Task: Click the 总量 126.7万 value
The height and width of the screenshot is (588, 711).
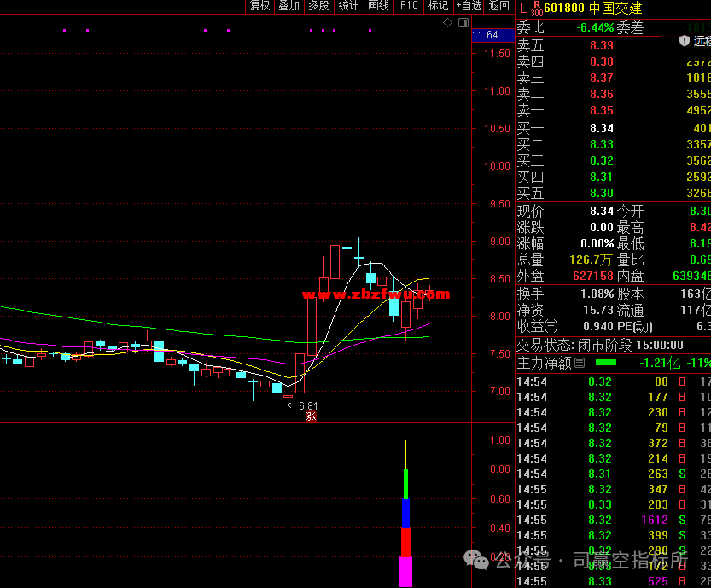Action: click(x=591, y=260)
